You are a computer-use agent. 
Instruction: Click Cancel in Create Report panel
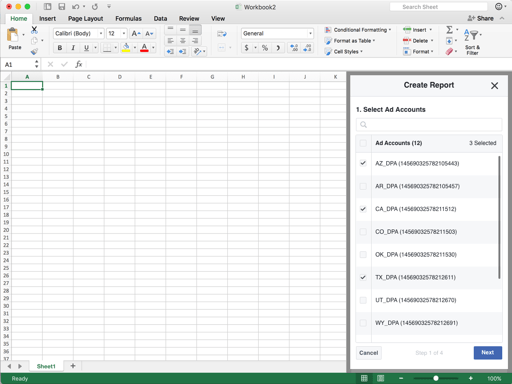[369, 353]
